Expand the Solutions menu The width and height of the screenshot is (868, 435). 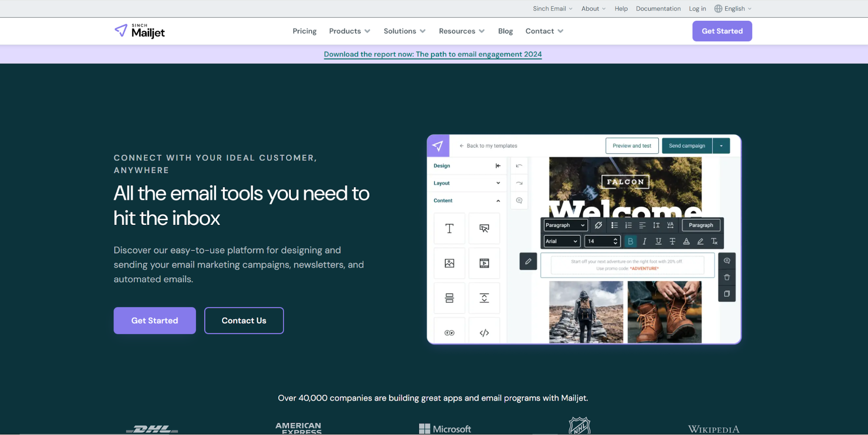(x=404, y=31)
